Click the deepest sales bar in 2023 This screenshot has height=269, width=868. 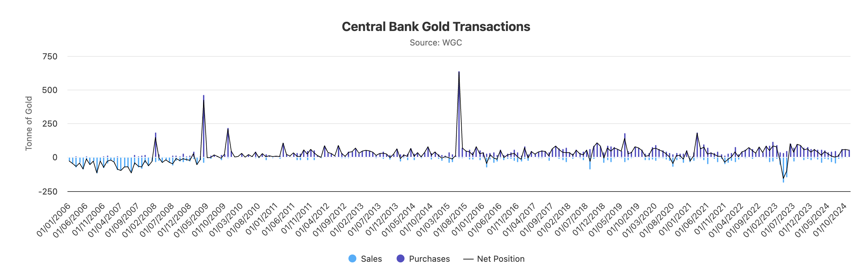(x=783, y=170)
